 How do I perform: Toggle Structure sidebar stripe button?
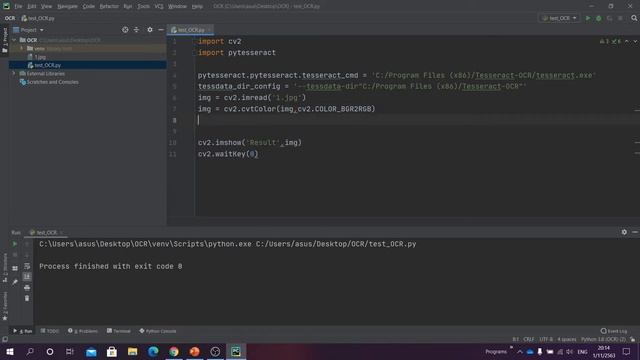tap(4, 268)
